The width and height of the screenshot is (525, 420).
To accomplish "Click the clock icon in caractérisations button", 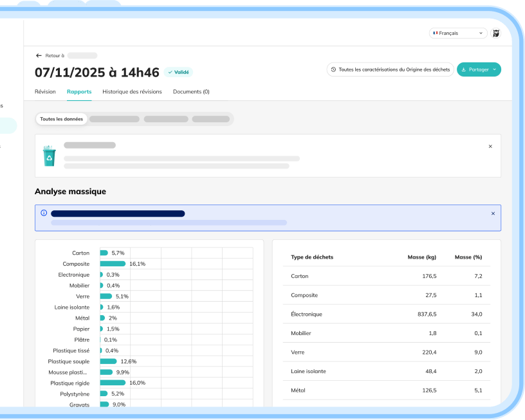I will pyautogui.click(x=333, y=69).
